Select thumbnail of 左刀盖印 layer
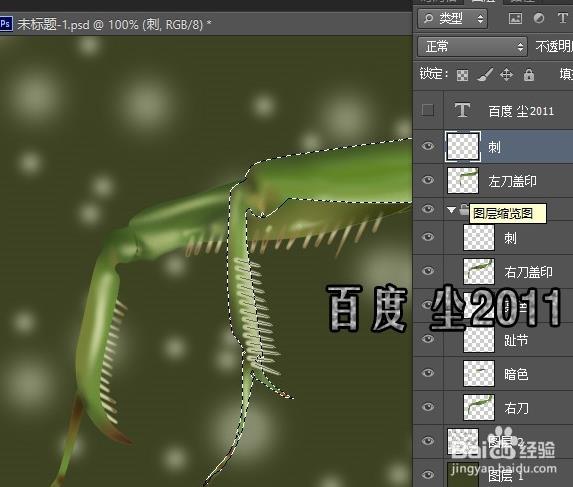 463,180
